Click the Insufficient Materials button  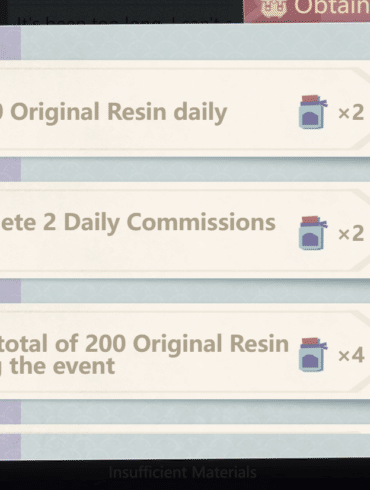[183, 472]
